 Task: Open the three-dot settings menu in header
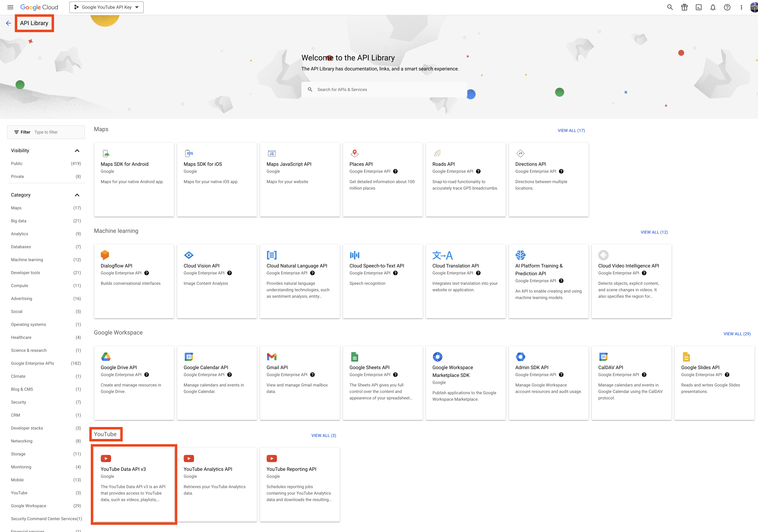741,7
